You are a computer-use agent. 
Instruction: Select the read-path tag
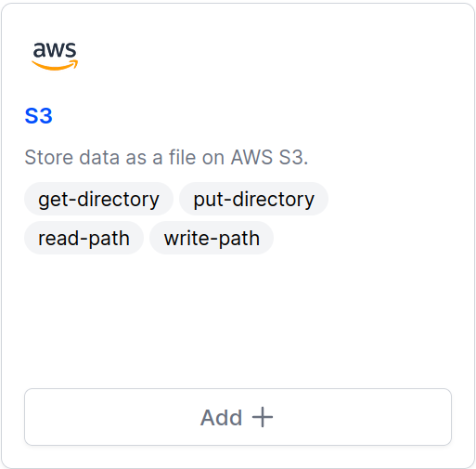84,238
